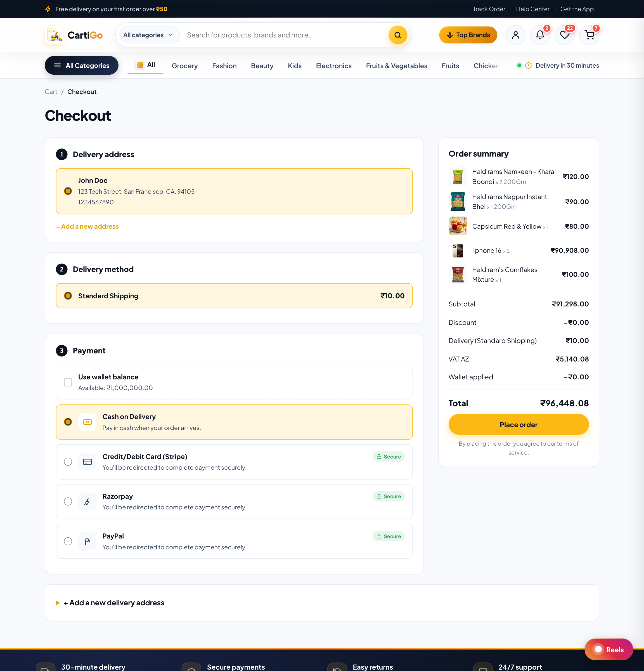Click the Top Brands button
644x671 pixels.
[x=468, y=35]
